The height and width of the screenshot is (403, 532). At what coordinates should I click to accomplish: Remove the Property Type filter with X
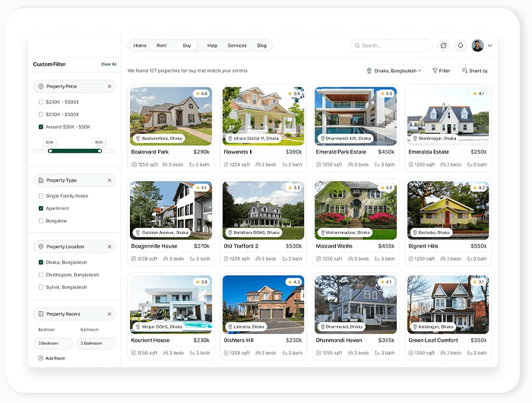pyautogui.click(x=109, y=180)
